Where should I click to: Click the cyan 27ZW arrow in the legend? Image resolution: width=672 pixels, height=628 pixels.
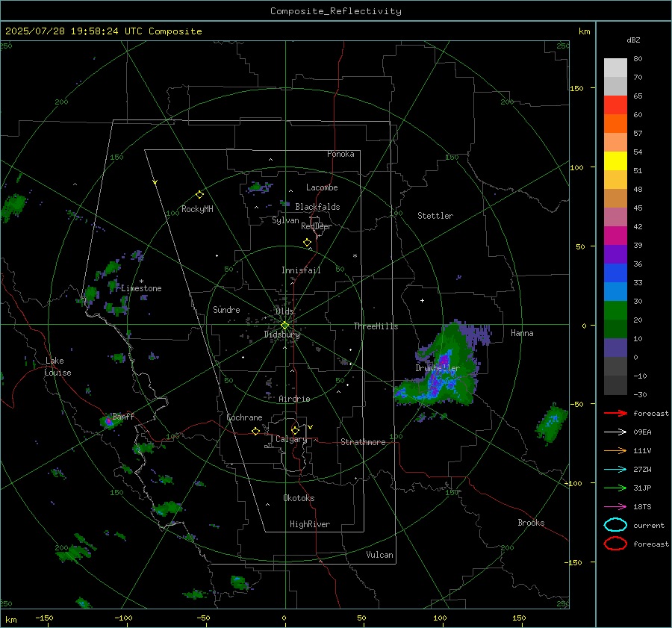(615, 470)
